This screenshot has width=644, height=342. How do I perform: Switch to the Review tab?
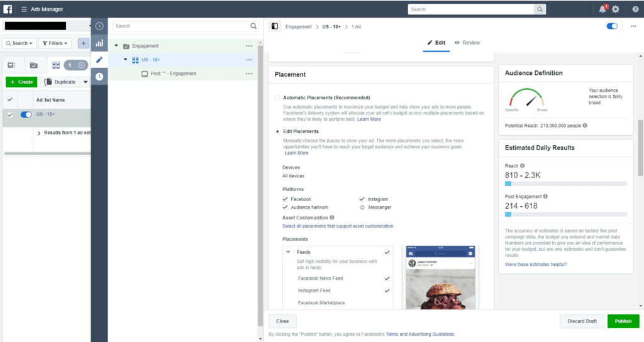tap(467, 43)
